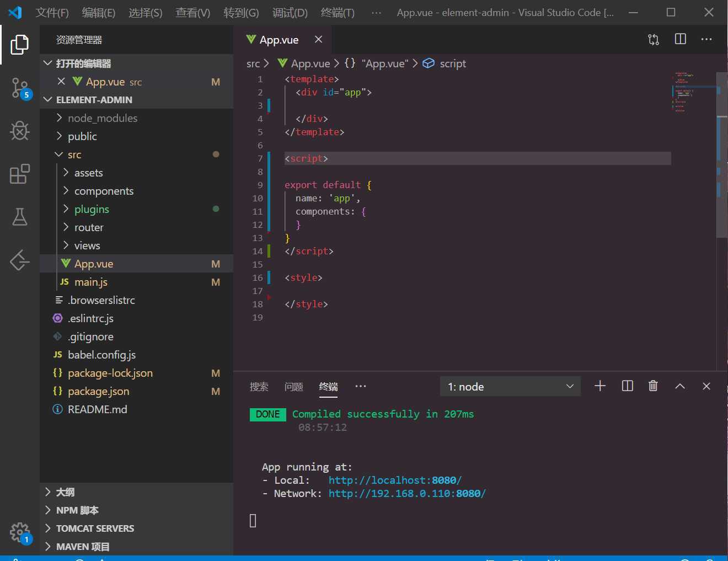Open package-lock.json file
Viewport: 728px width, 561px height.
[x=137, y=373]
